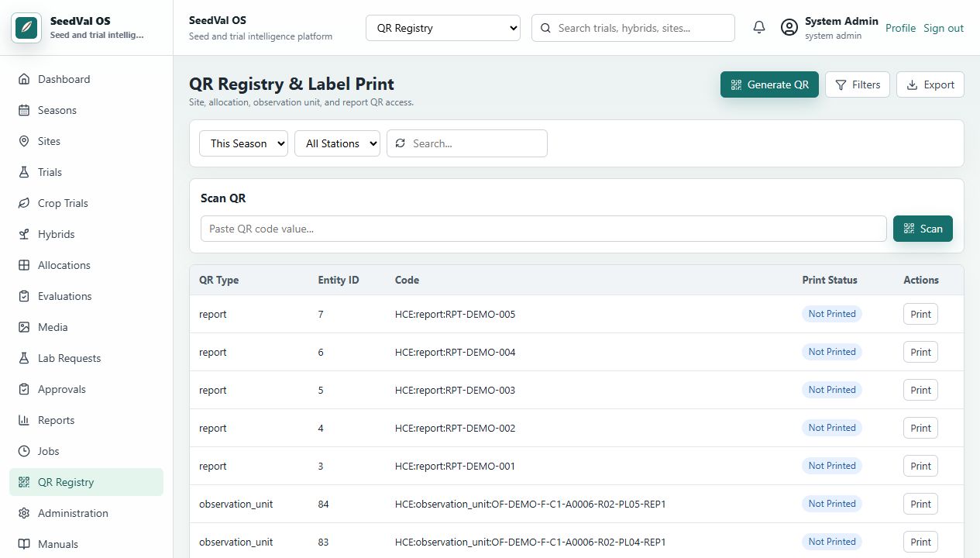980x558 pixels.
Task: Open notifications bell
Action: [759, 28]
